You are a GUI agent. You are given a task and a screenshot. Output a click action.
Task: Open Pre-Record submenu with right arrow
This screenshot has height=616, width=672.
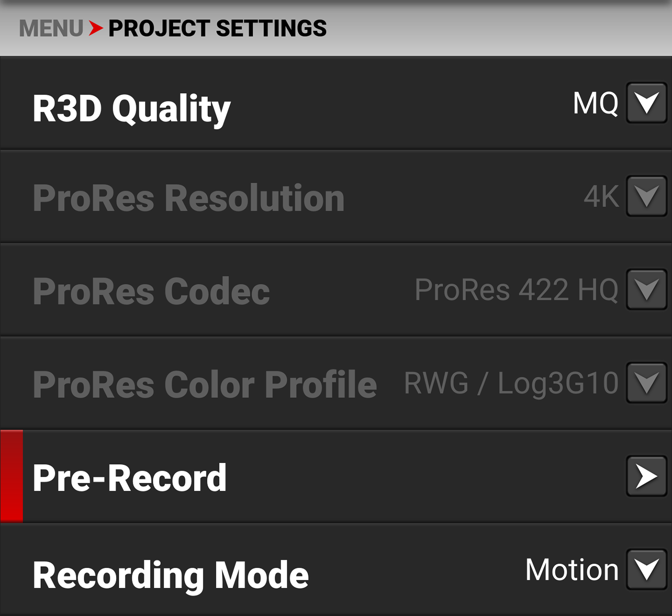646,476
